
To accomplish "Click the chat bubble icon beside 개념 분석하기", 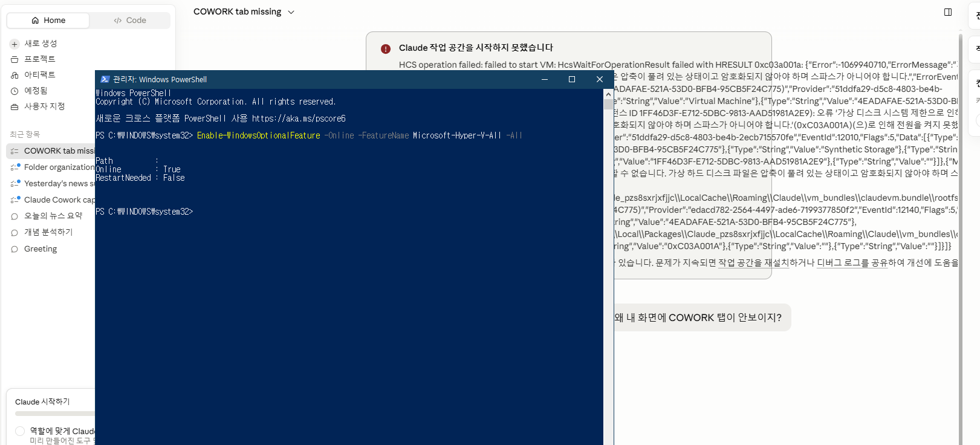I will (x=15, y=233).
